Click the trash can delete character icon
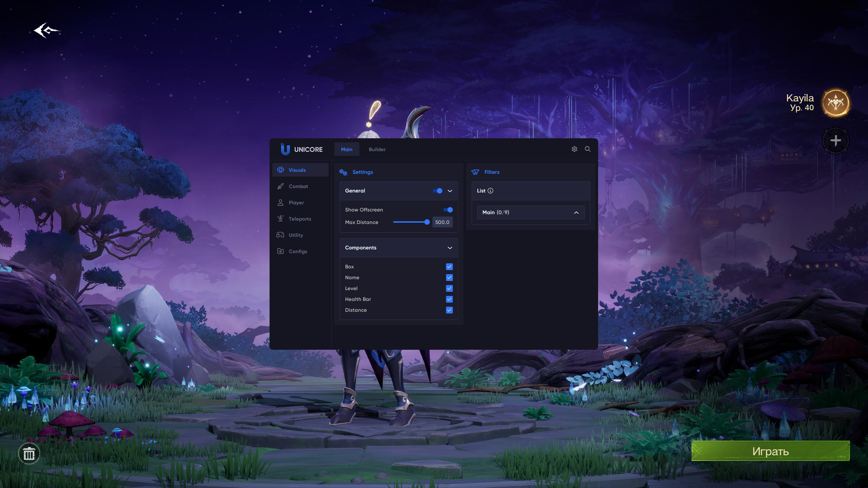 tap(29, 454)
